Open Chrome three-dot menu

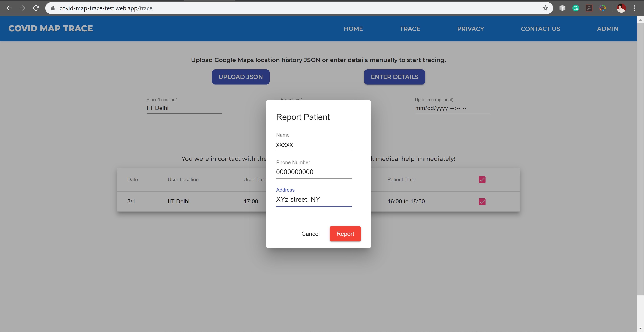point(634,8)
